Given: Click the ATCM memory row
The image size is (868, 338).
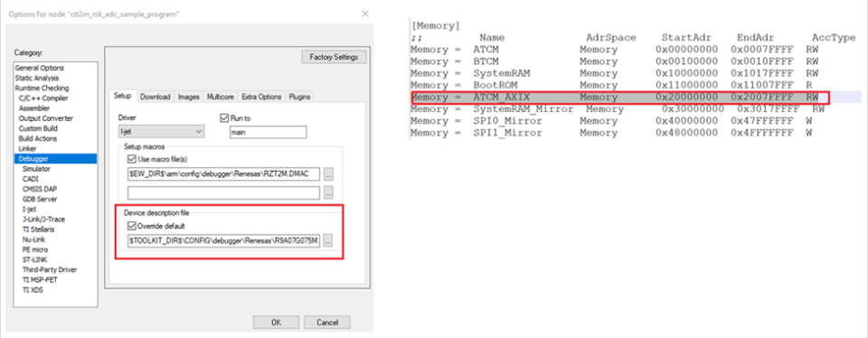Looking at the screenshot, I should point(615,49).
